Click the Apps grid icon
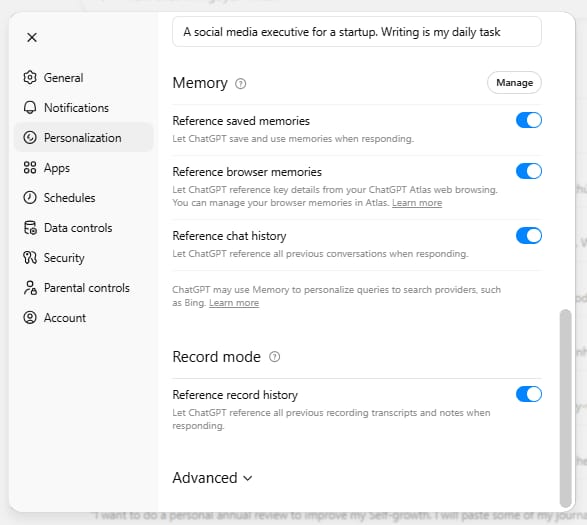The image size is (587, 525). click(x=30, y=167)
